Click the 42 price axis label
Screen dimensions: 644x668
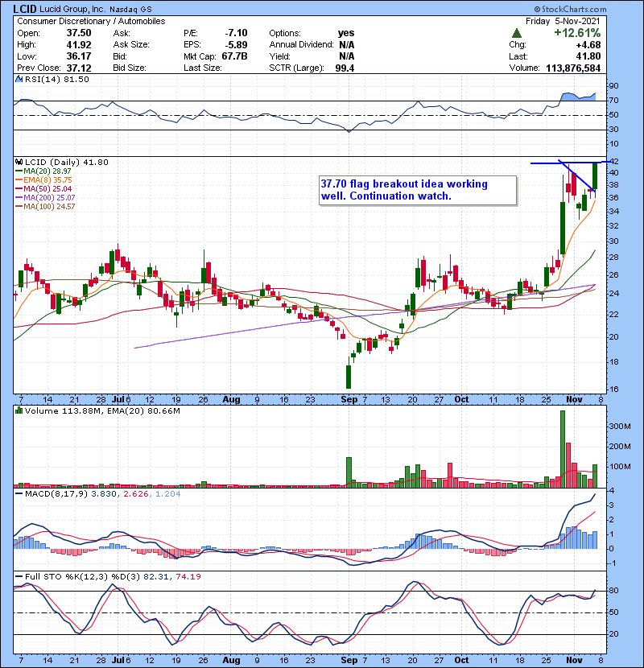pos(614,162)
